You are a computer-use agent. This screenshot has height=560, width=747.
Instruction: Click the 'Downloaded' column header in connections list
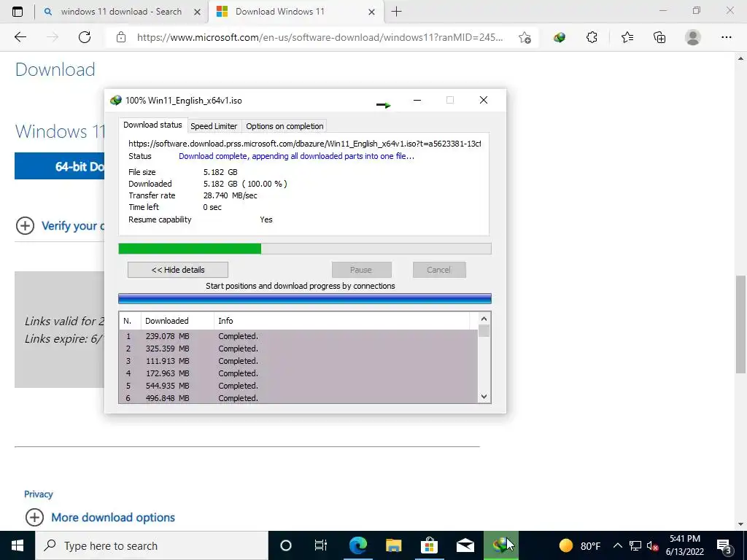[x=177, y=321]
